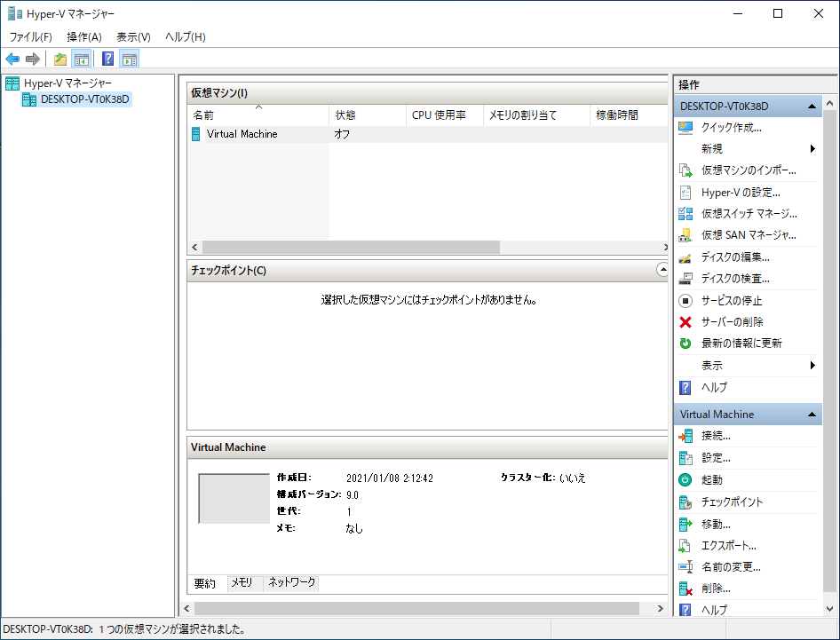Viewport: 840px width, 640px height.
Task: Click the green 最新の情報に更新 refresh icon
Action: point(685,344)
